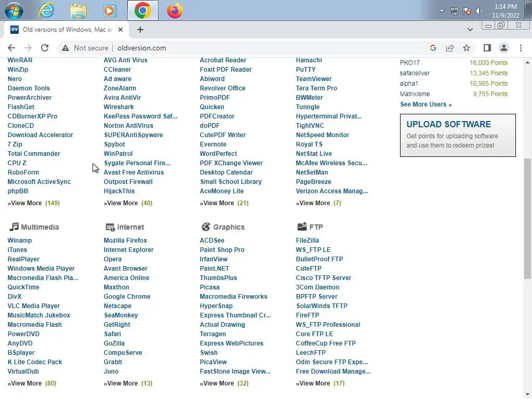Open the VLC Media Player link
This screenshot has width=532, height=399.
point(34,305)
